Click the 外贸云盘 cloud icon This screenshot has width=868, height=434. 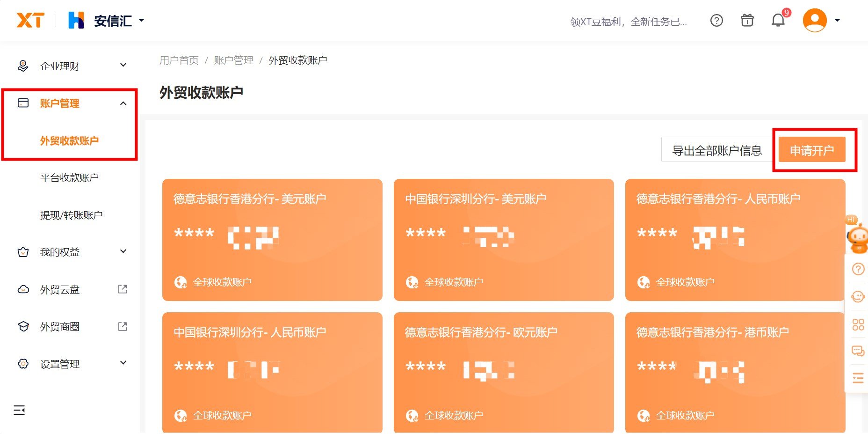click(x=23, y=289)
